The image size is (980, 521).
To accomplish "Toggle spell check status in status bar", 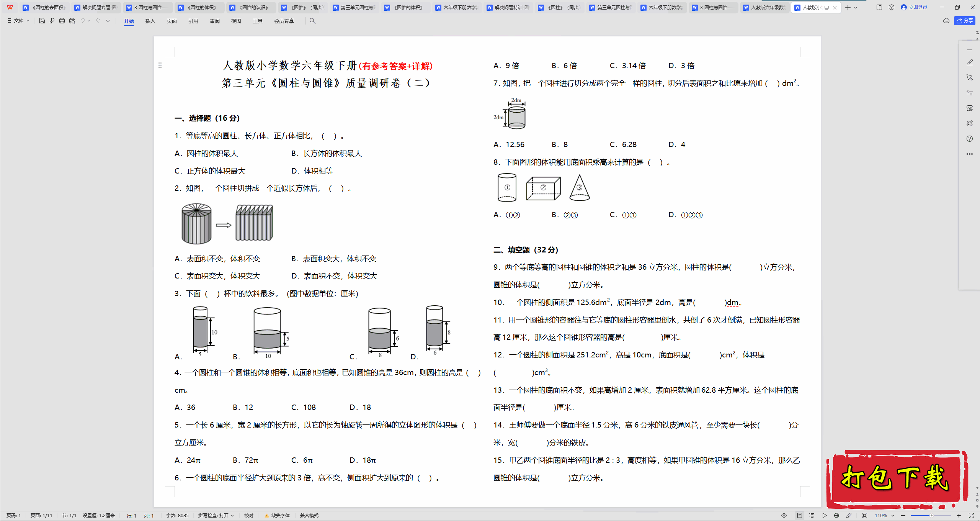I will (x=216, y=516).
